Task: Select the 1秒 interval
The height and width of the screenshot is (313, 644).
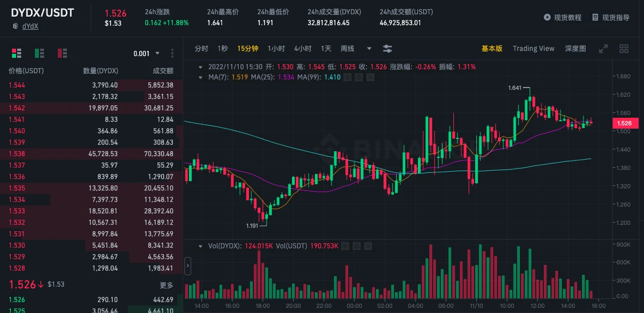Action: 223,49
